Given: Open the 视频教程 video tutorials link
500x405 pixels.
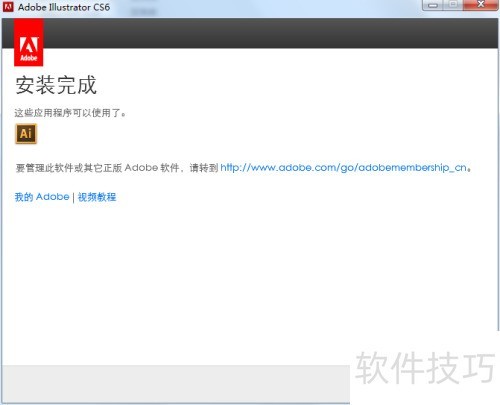Looking at the screenshot, I should [x=97, y=197].
